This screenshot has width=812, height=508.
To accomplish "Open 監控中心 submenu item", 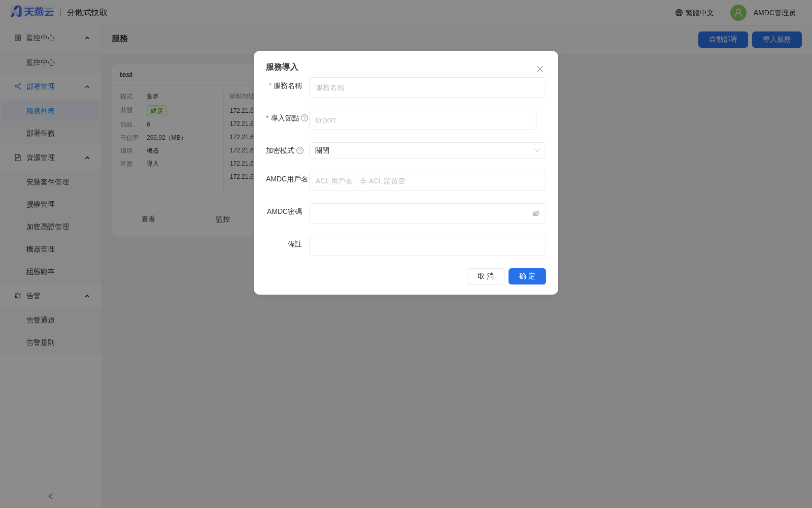I will [51, 62].
